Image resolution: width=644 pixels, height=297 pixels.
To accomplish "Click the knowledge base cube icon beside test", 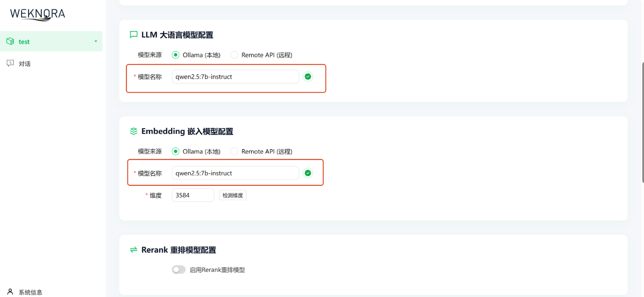I will 9,41.
